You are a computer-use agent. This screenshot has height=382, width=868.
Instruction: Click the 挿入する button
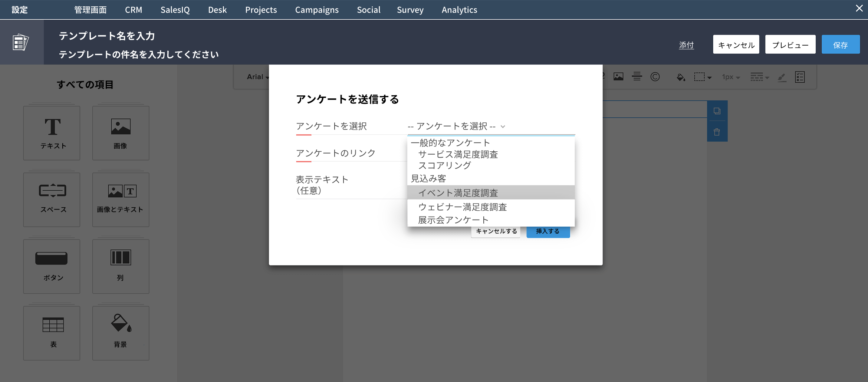pyautogui.click(x=548, y=231)
